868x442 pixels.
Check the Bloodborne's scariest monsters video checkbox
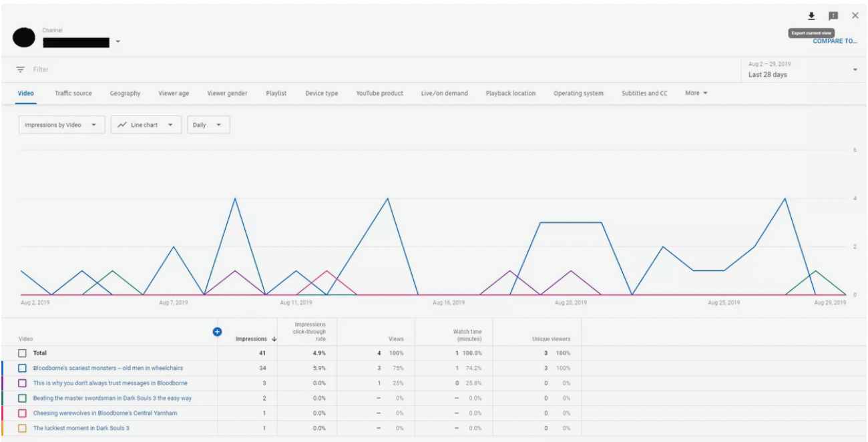22,368
